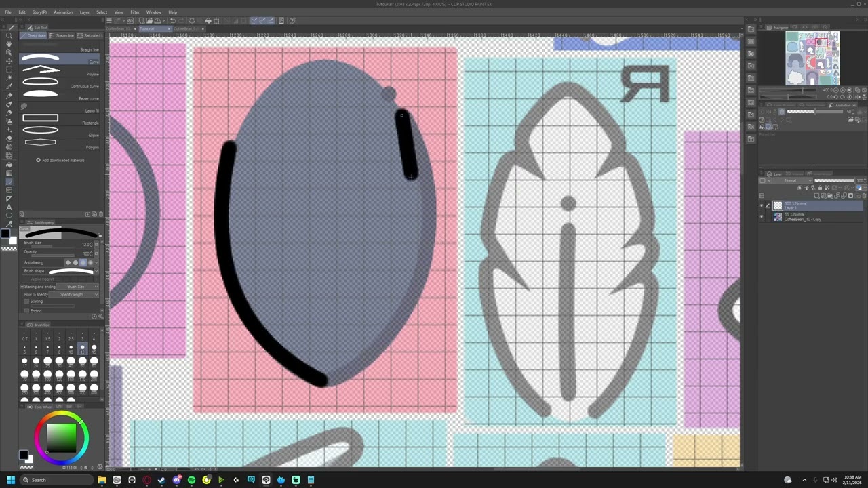Expand Starting and ending options
The width and height of the screenshot is (868, 488).
(x=22, y=287)
